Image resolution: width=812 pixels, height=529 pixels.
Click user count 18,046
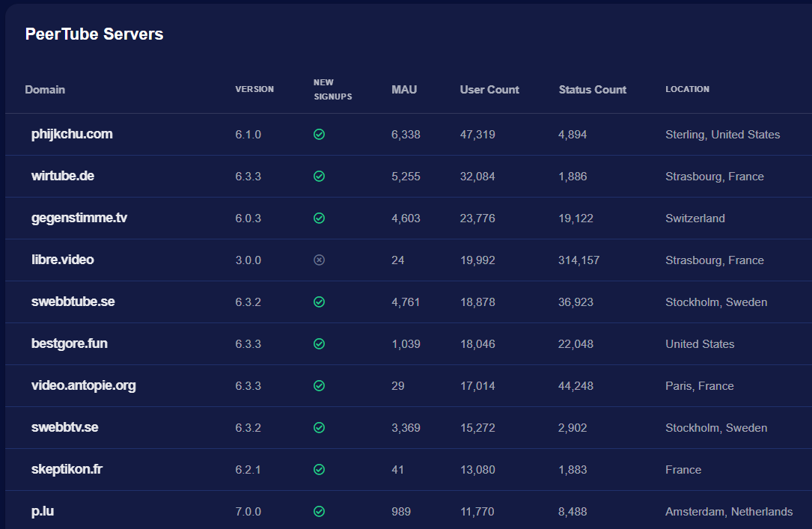[477, 344]
